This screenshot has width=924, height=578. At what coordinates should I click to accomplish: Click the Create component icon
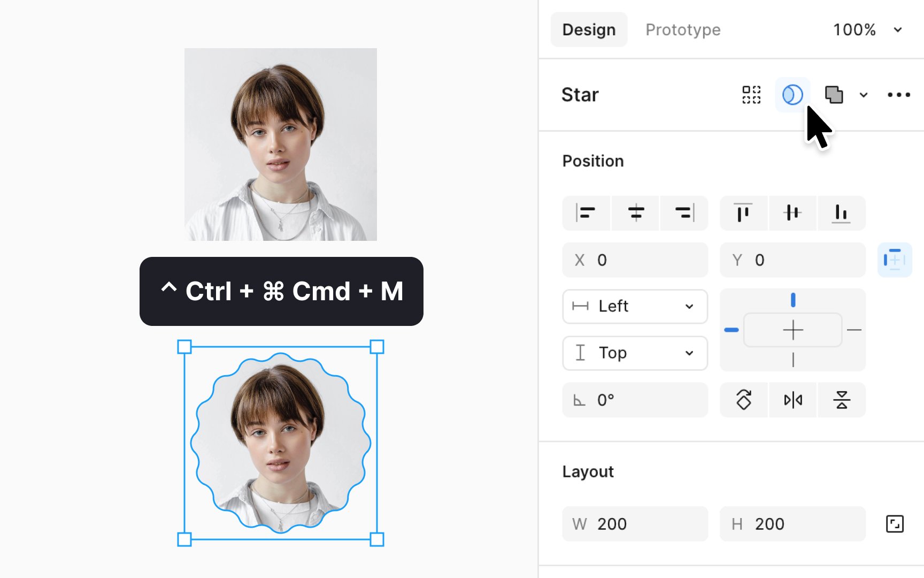[751, 95]
